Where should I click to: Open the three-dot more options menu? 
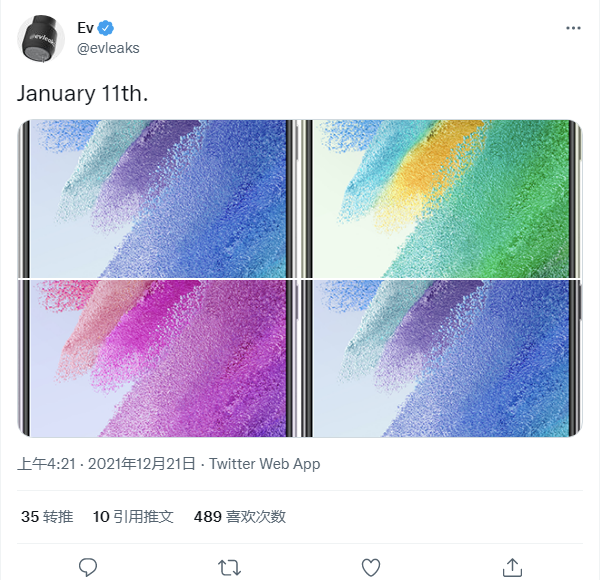(x=573, y=28)
